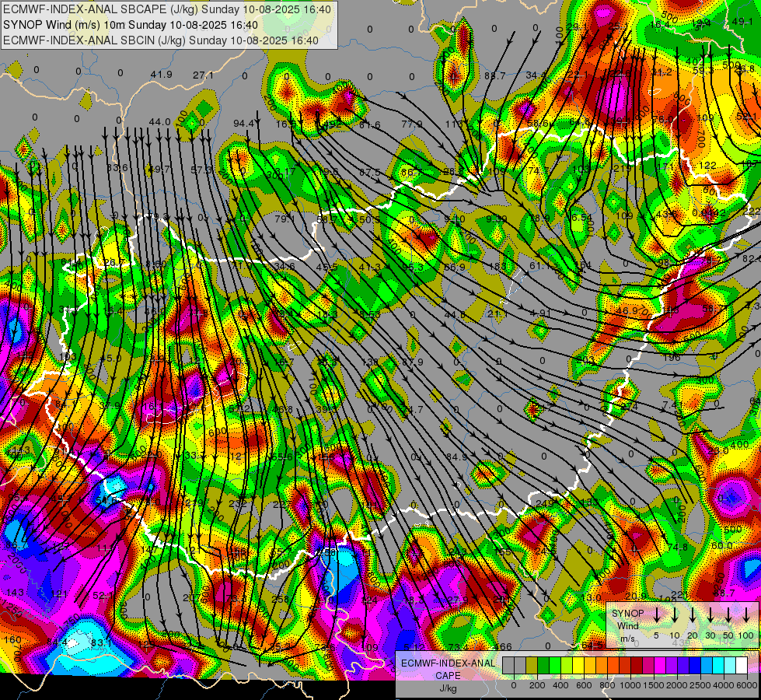This screenshot has width=761, height=700.
Task: Click the 2500 tick label on CAPE scale
Action: point(700,685)
